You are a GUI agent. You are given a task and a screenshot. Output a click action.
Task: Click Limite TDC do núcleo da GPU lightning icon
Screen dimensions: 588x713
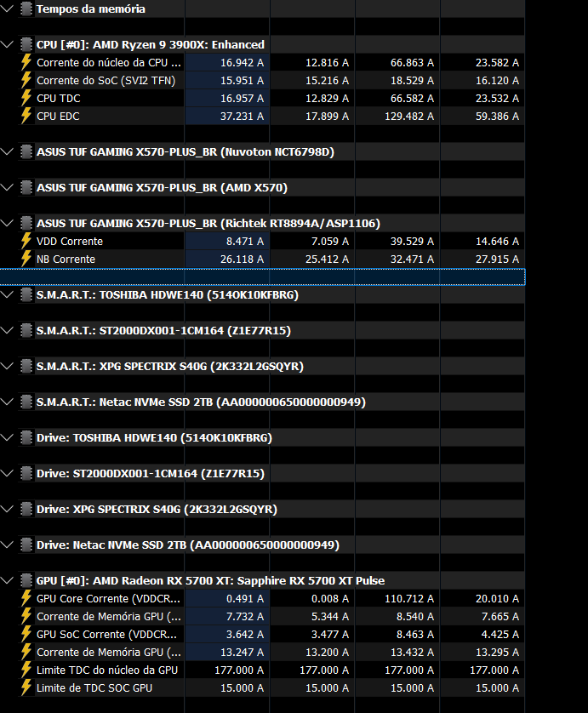[x=26, y=670]
